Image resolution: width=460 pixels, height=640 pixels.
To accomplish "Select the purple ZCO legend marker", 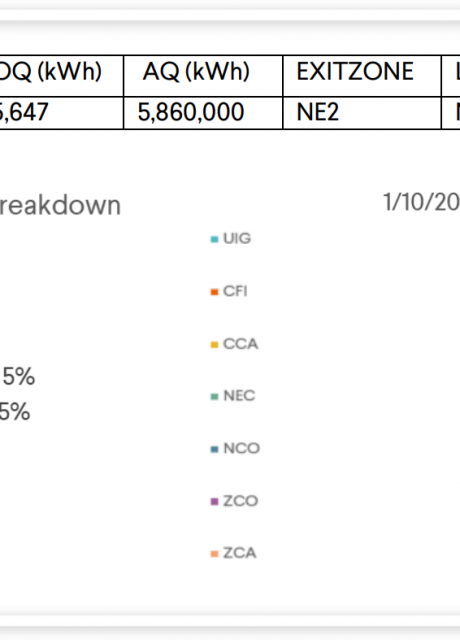I will (x=214, y=501).
